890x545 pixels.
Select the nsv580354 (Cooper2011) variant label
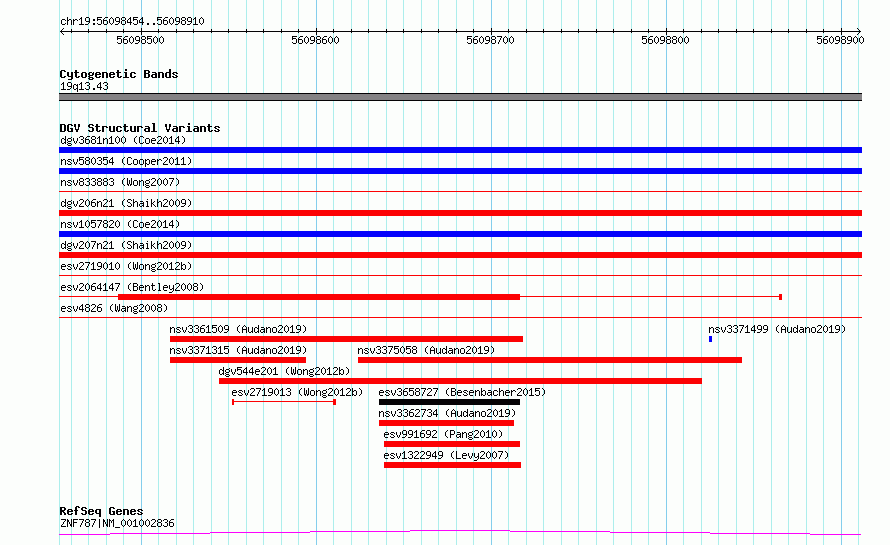click(126, 161)
